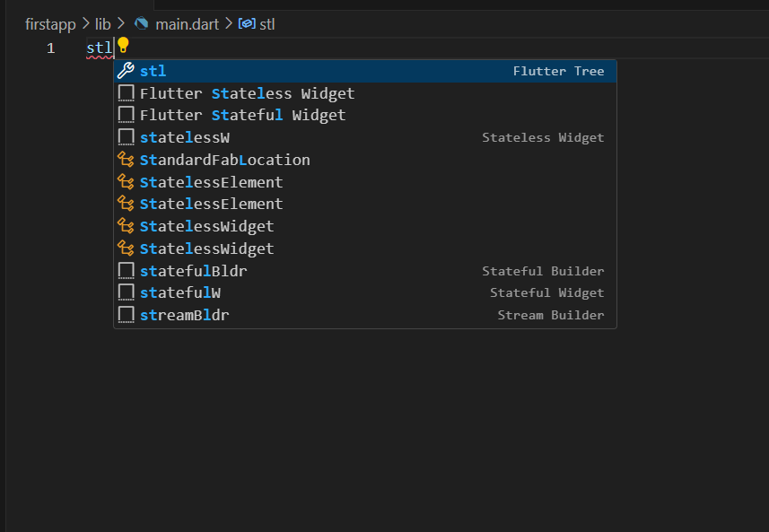Click the symbol icon before stl breadcrumb
The height and width of the screenshot is (532, 769).
tap(247, 23)
